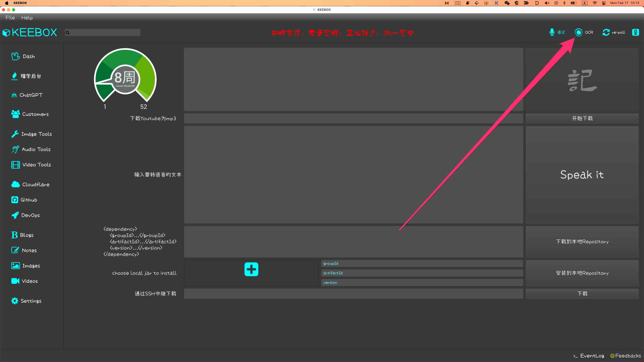644x362 pixels.
Task: Click 安装到本地Repository button
Action: pos(582,273)
